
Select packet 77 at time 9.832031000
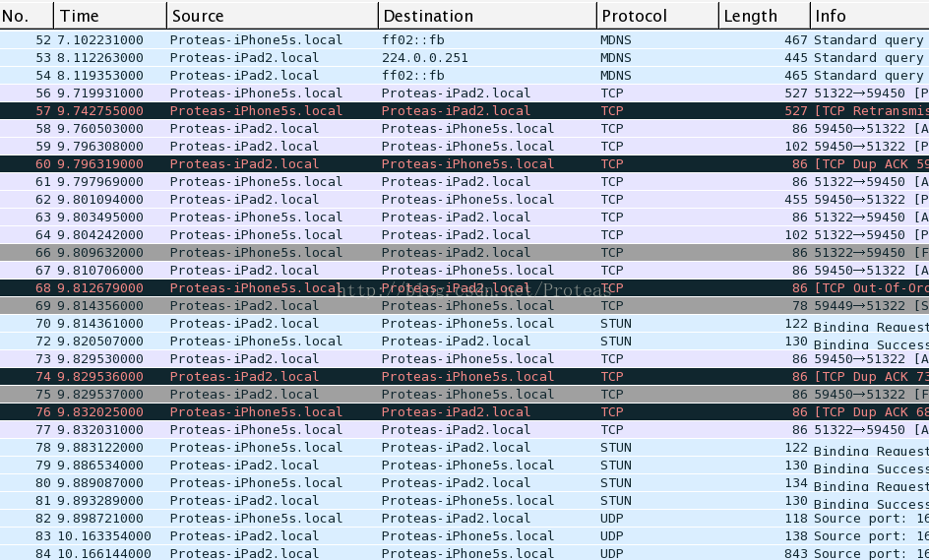point(464,430)
